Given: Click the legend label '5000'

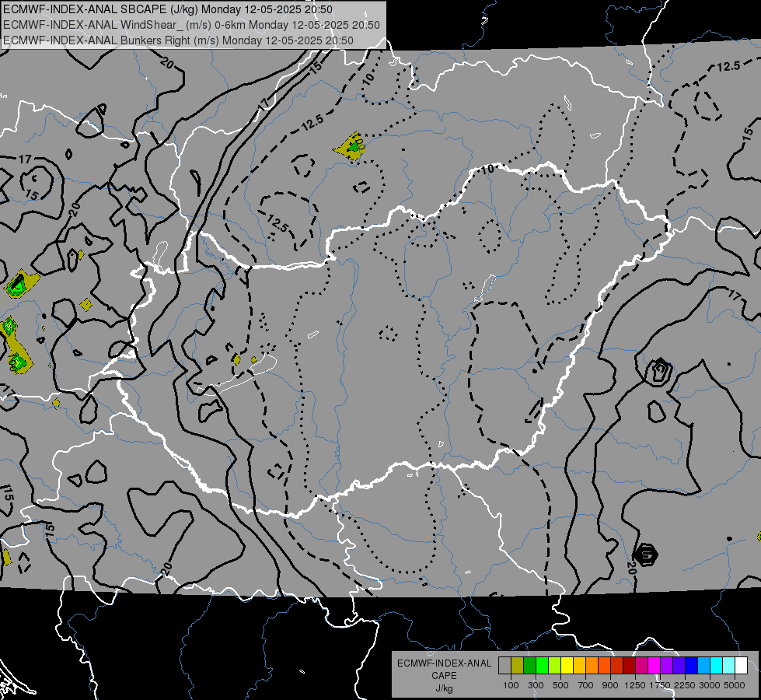Looking at the screenshot, I should pos(735,685).
